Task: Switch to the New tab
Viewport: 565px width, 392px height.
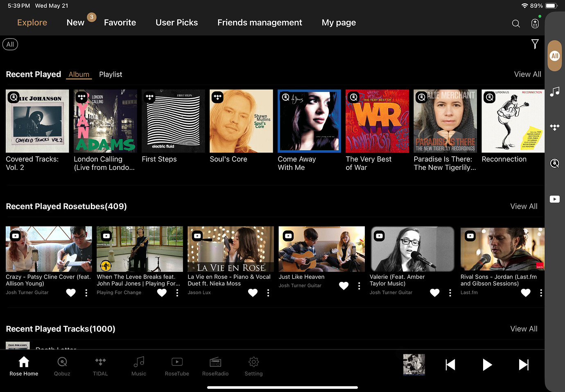Action: coord(75,23)
